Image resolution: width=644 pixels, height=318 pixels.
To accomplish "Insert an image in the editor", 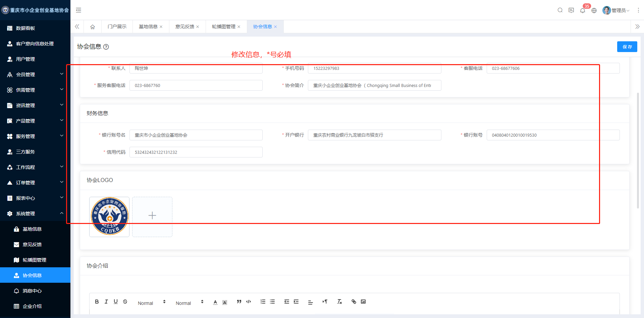I will pos(363,302).
